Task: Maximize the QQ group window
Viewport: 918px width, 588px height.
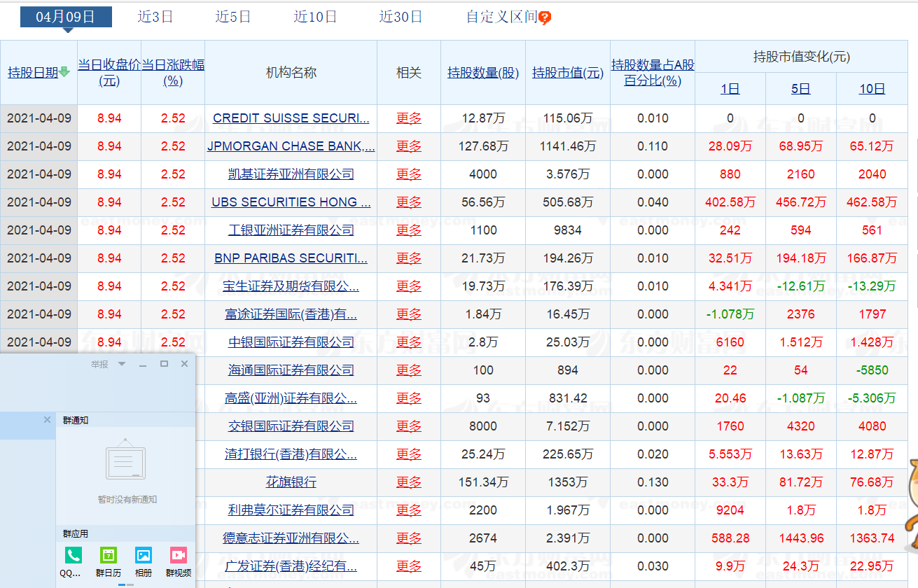Action: coord(164,364)
